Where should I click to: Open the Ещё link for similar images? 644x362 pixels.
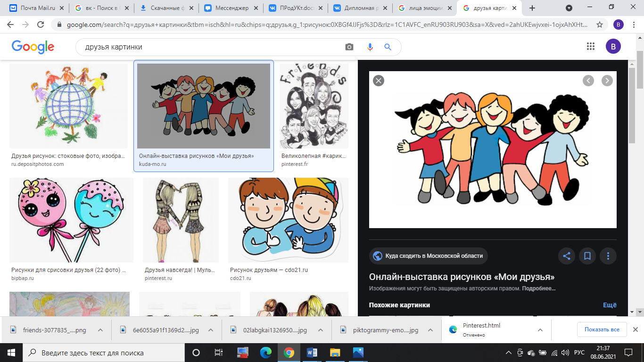[610, 305]
